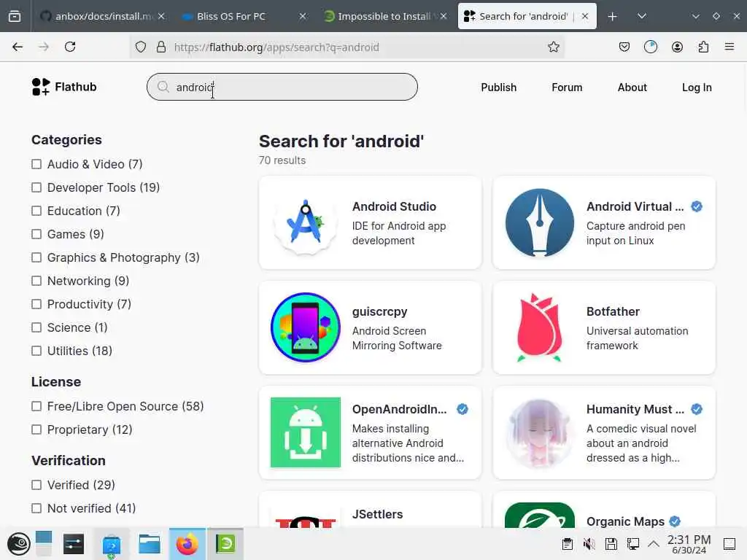747x560 pixels.
Task: Click the site security padlock icon
Action: (161, 47)
